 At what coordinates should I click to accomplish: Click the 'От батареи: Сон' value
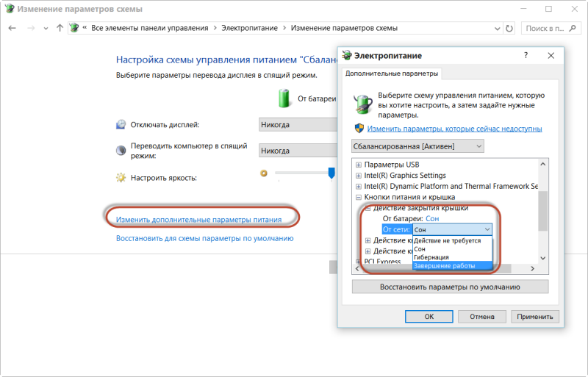pos(432,218)
